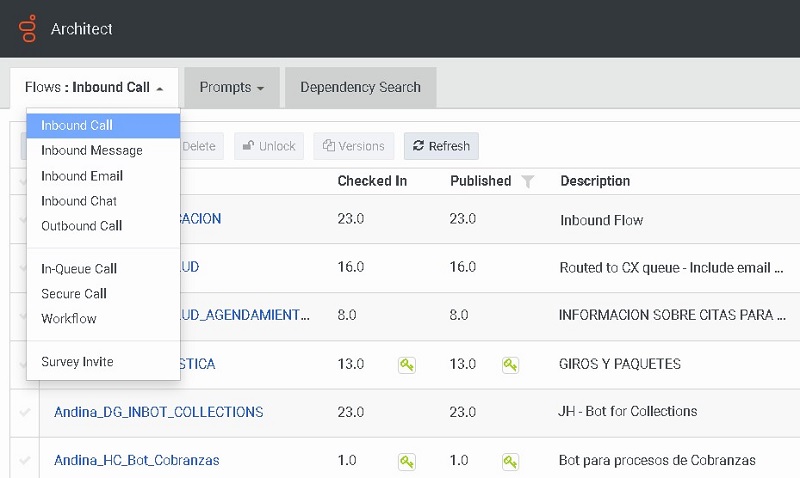Sort by the Checked In column header
This screenshot has height=478, width=800.
[372, 181]
